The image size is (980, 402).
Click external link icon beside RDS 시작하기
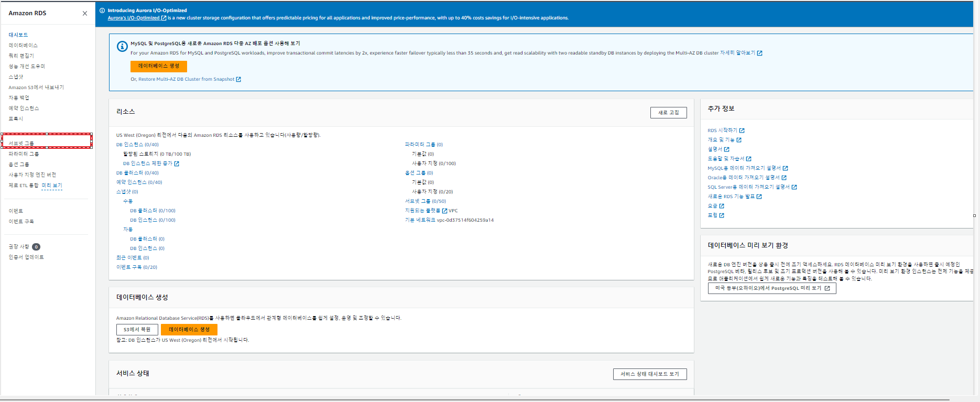pos(742,131)
